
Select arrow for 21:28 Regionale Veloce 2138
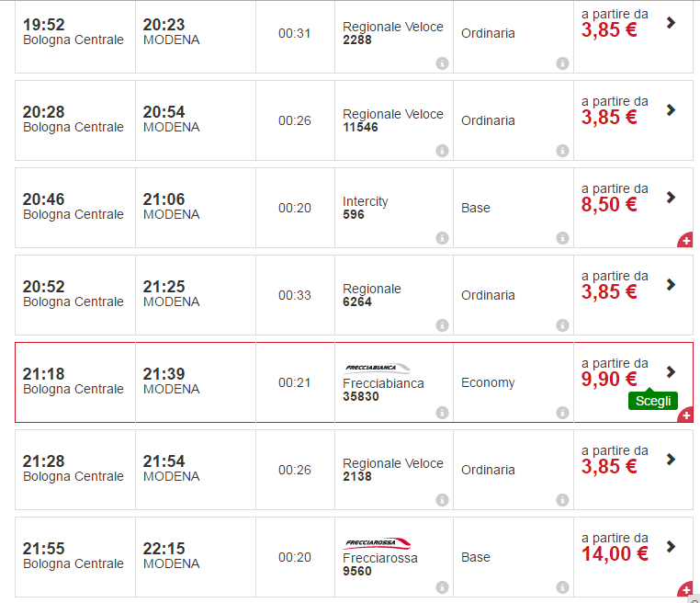pyautogui.click(x=671, y=460)
